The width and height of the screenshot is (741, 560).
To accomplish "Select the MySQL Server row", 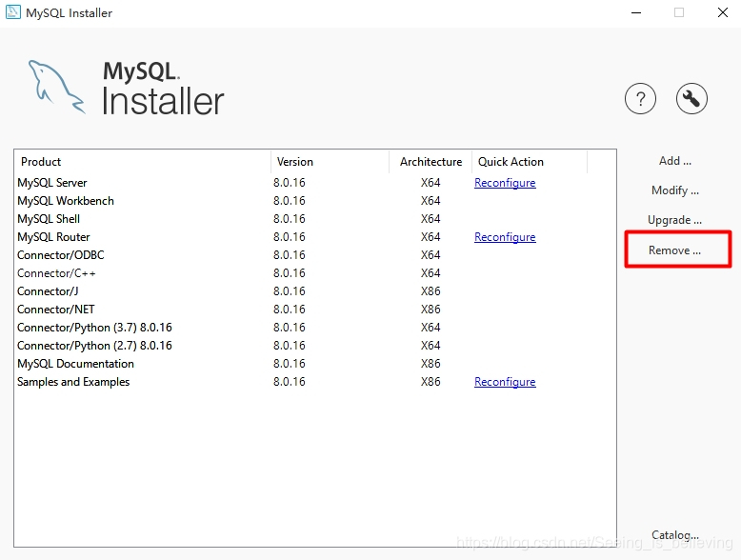I will coord(314,183).
